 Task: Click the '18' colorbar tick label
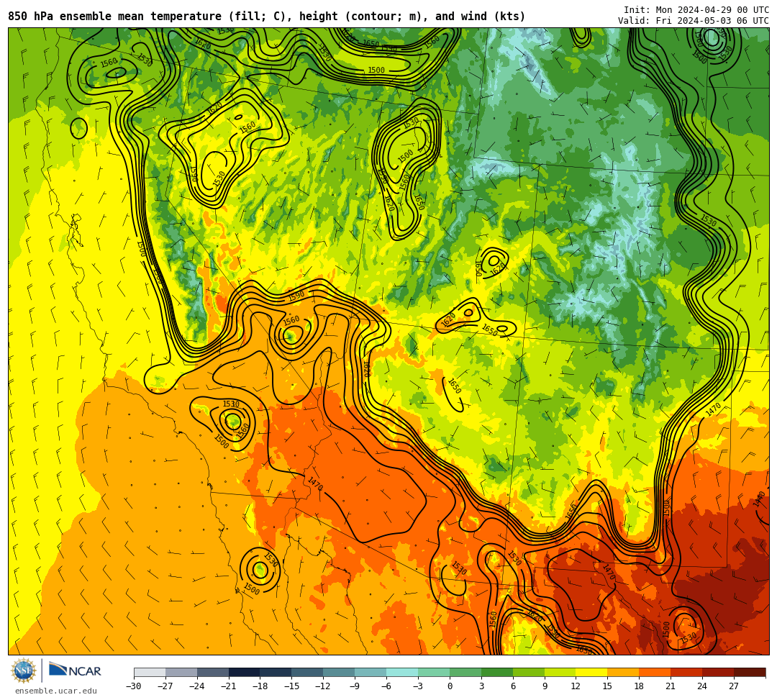pyautogui.click(x=640, y=686)
